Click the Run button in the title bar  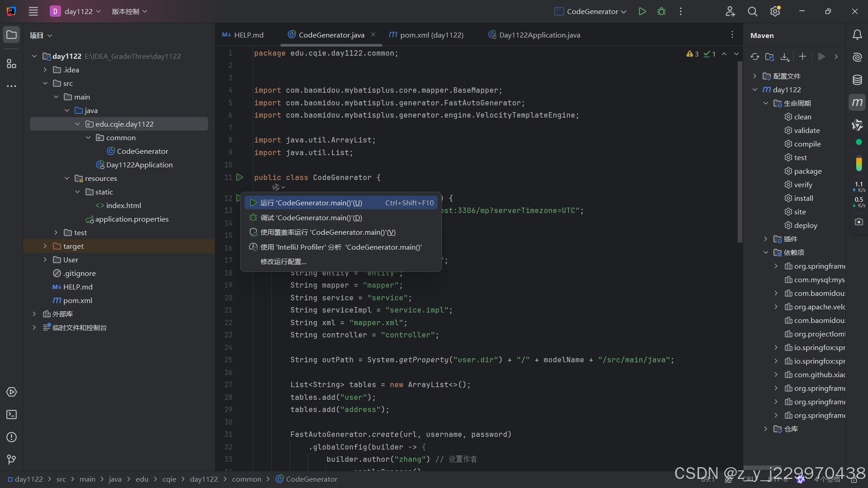(642, 11)
